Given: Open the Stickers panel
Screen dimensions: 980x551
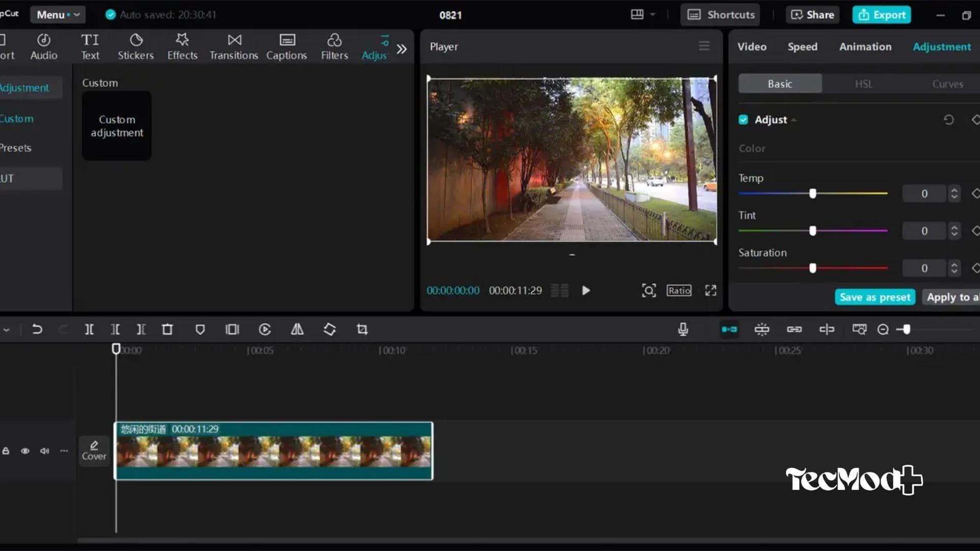Looking at the screenshot, I should [x=135, y=46].
